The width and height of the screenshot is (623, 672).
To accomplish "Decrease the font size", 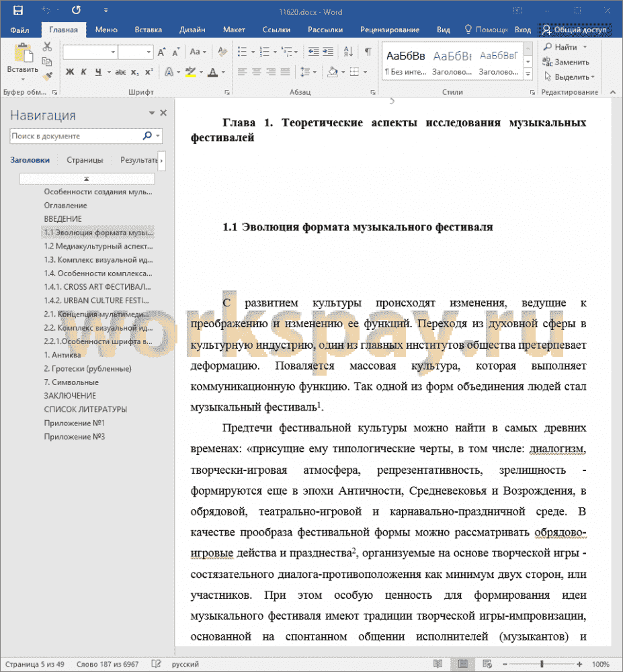I will 175,52.
